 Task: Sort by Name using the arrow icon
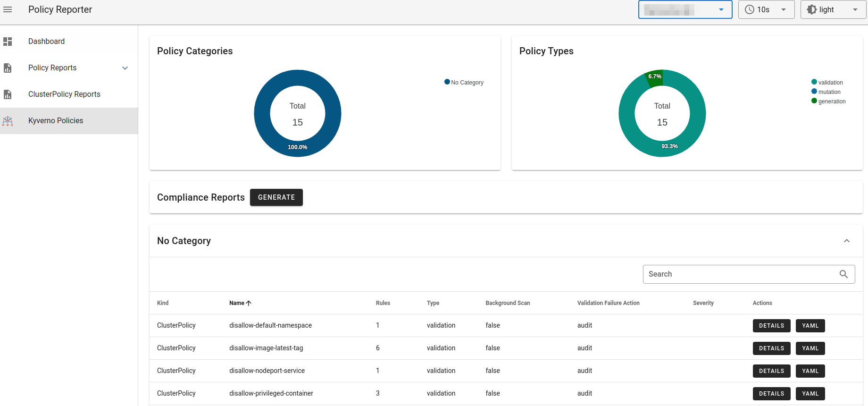(x=249, y=303)
